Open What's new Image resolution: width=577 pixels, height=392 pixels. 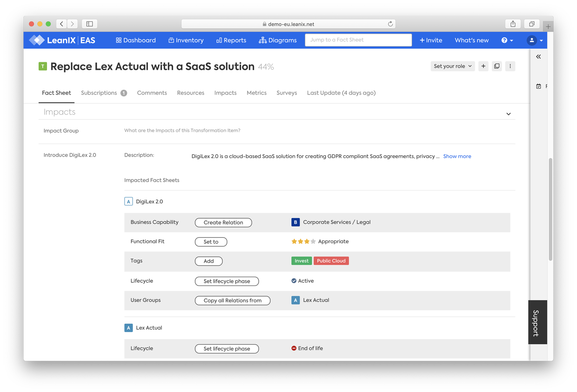coord(471,40)
